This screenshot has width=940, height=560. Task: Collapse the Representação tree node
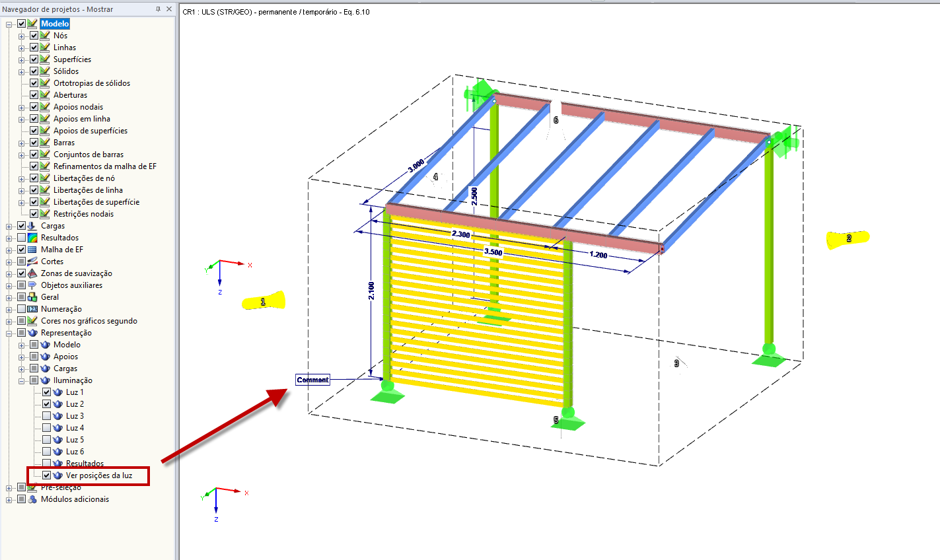click(x=9, y=333)
